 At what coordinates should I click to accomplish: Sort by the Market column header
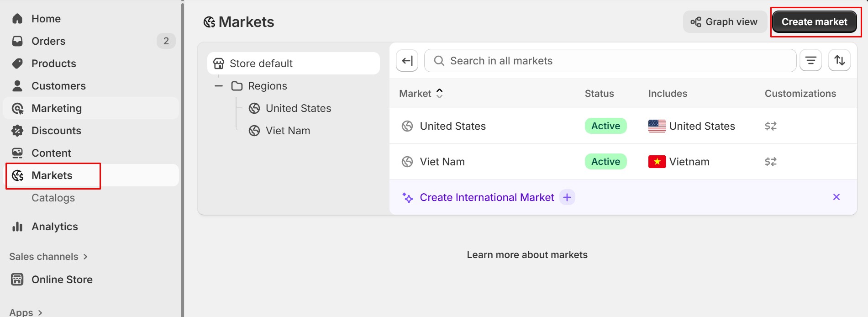tap(421, 94)
